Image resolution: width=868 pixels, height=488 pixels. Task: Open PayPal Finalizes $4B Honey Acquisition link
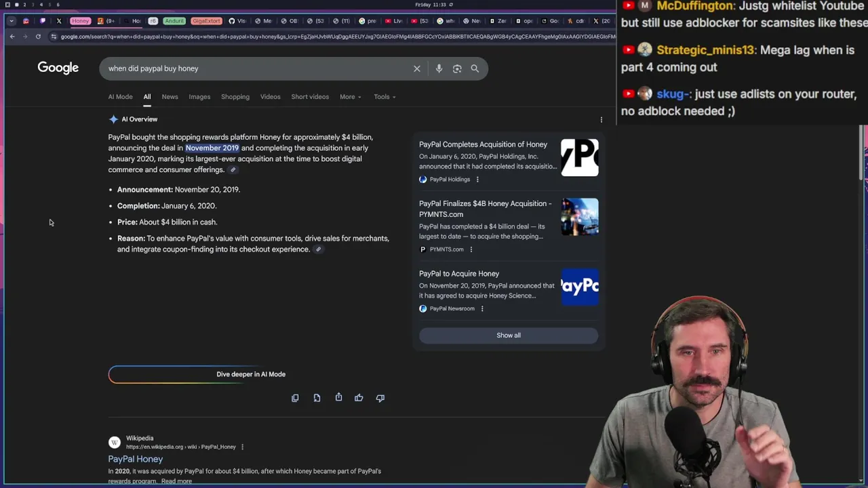tap(486, 209)
